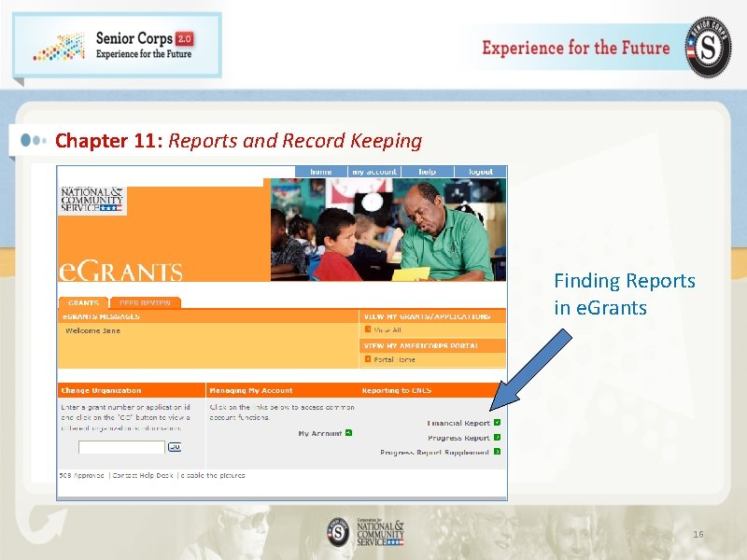The width and height of the screenshot is (747, 560).
Task: Click the disable the pictures link
Action: point(213,476)
